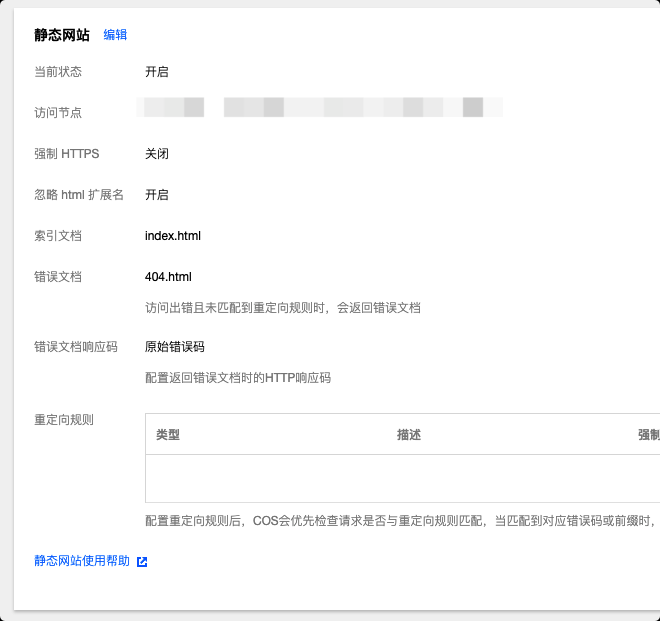This screenshot has width=660, height=621.
Task: Click the 访问出错且未匹配到重定向规则时 hint text
Action: [283, 308]
